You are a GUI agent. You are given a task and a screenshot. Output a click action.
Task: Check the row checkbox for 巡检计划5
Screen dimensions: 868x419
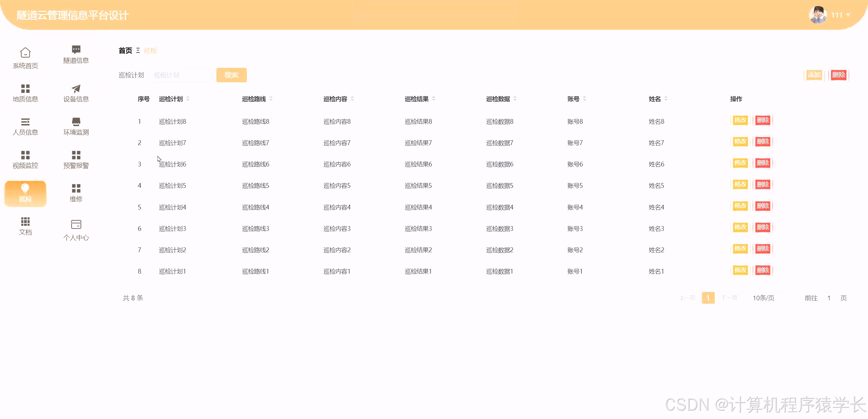tap(120, 185)
